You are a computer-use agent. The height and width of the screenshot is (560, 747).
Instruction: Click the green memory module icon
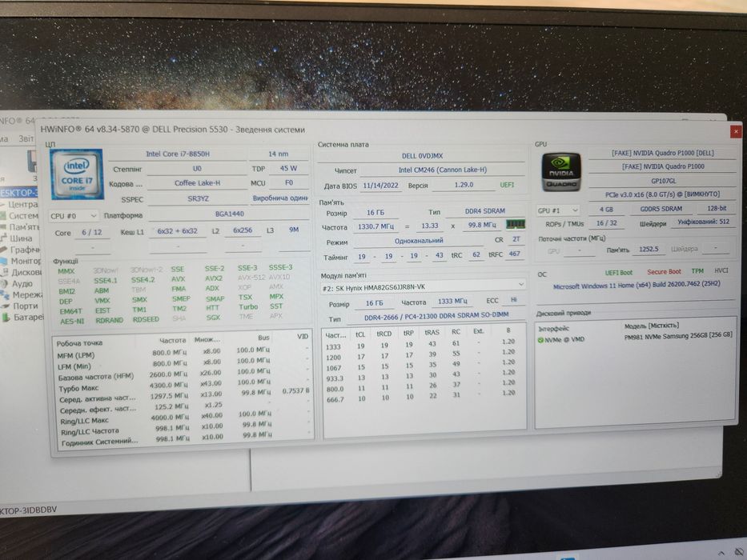coord(516,224)
